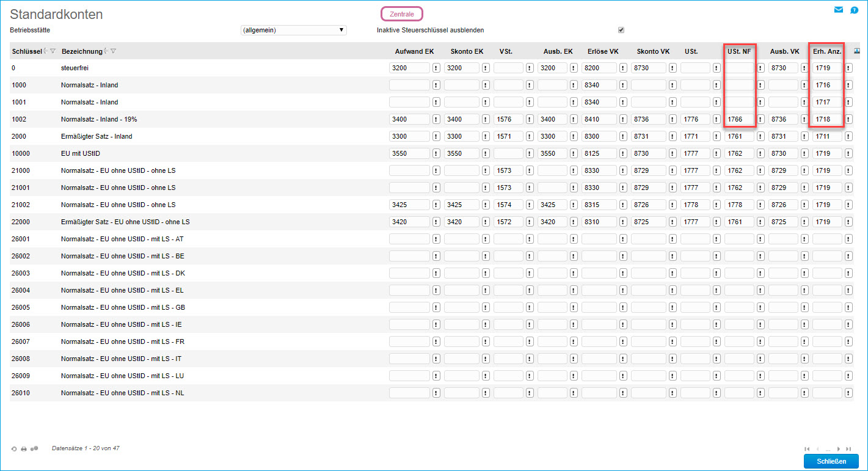Open the mail envelope icon
This screenshot has width=868, height=471.
pyautogui.click(x=839, y=10)
